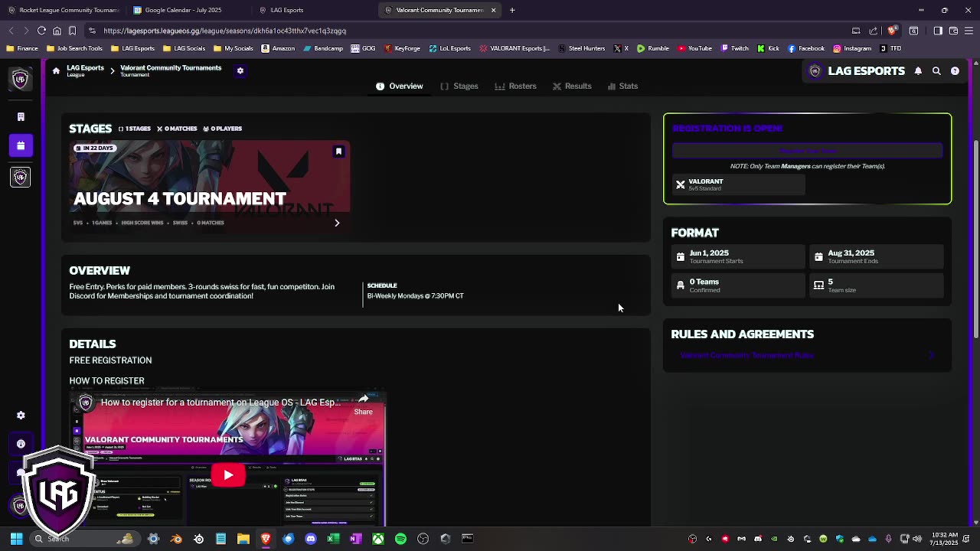Click the LAG Esports League breadcrumb link
This screenshot has height=551, width=980.
[85, 70]
